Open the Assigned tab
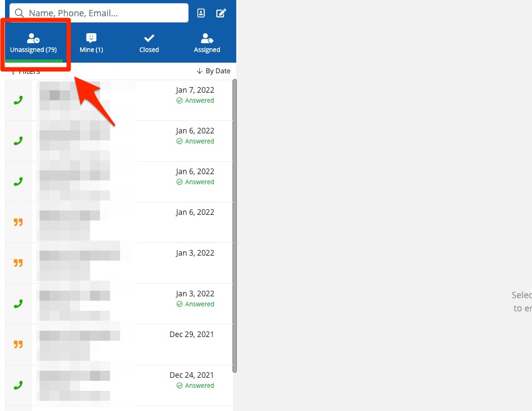The height and width of the screenshot is (411, 532). tap(207, 43)
